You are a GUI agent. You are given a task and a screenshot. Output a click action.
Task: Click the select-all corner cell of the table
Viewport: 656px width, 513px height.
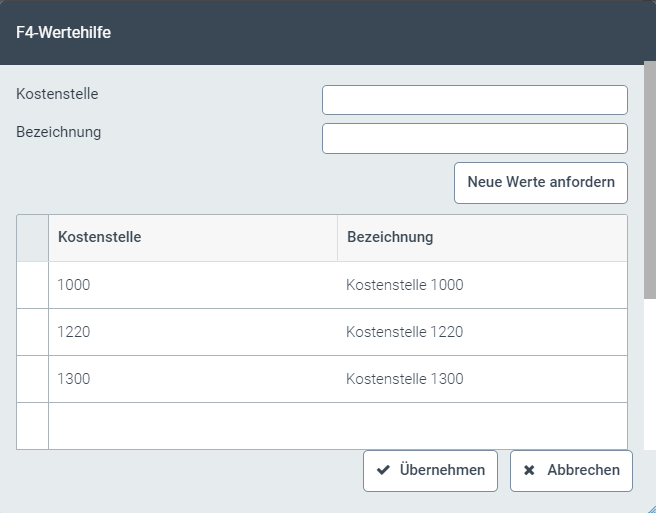pyautogui.click(x=33, y=238)
